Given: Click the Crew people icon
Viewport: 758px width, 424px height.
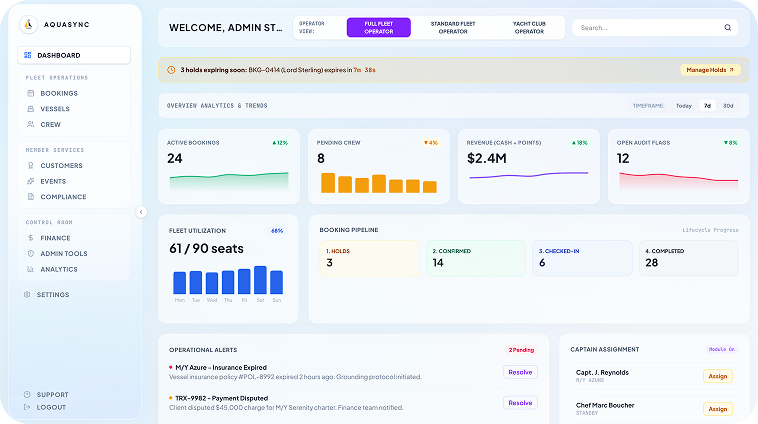Looking at the screenshot, I should (x=30, y=124).
